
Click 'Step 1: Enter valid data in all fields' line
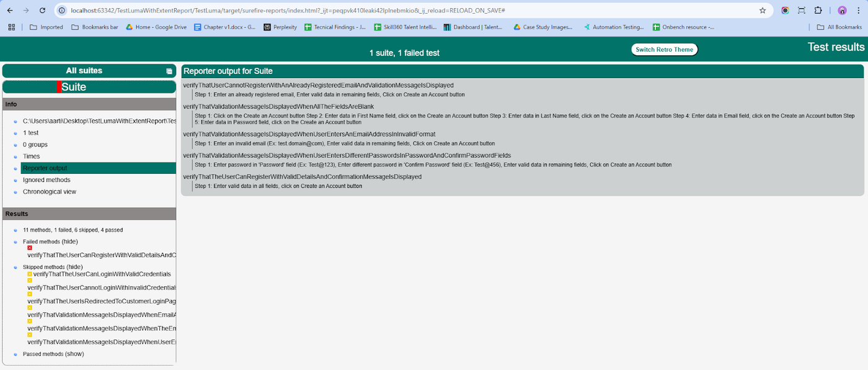pos(278,186)
